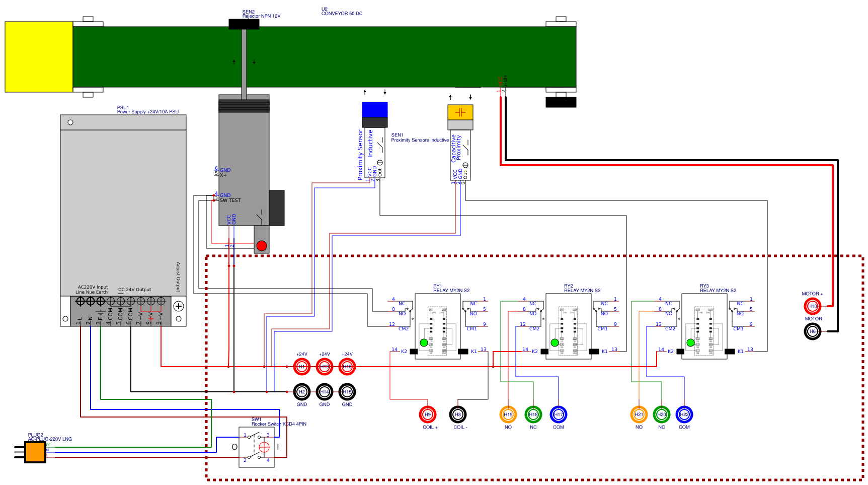Viewport: 868px width, 485px height.
Task: Click the green indicator LED inside RY2
Action: coord(554,341)
